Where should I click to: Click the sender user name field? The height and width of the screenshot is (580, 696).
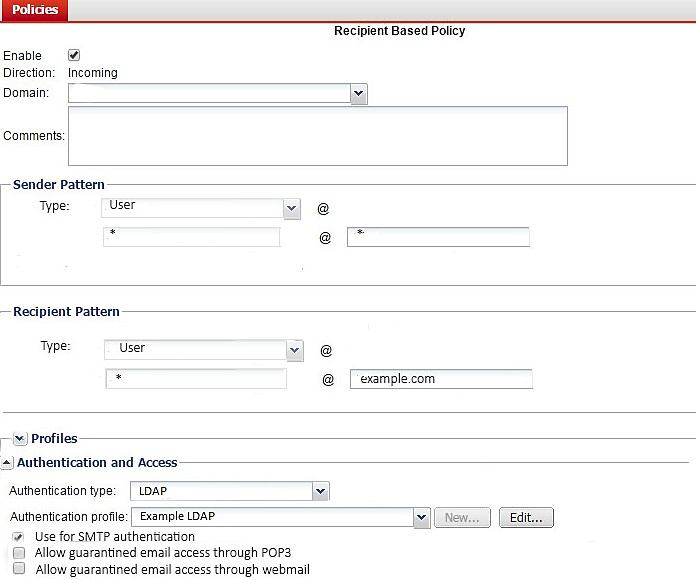192,237
